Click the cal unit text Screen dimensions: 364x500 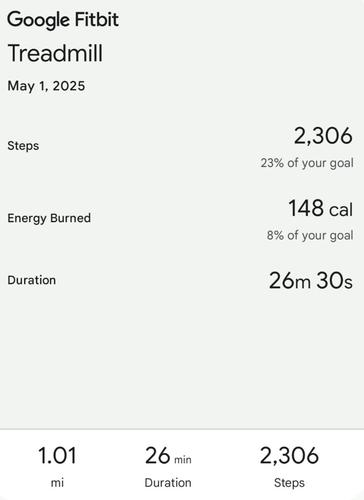point(341,210)
